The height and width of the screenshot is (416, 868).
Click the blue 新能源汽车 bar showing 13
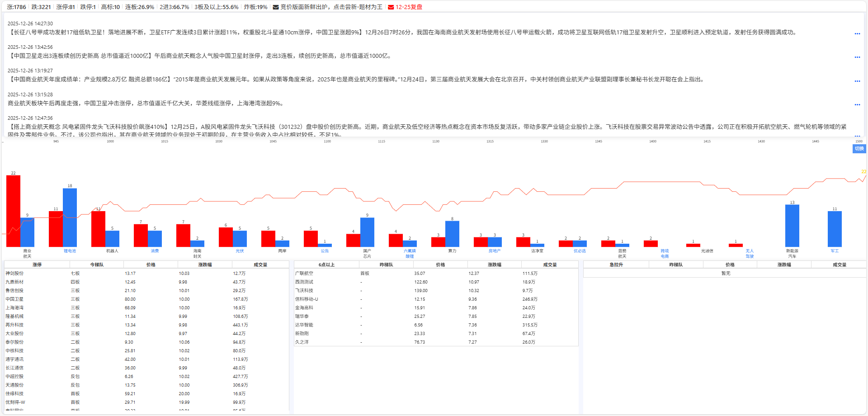(x=792, y=225)
